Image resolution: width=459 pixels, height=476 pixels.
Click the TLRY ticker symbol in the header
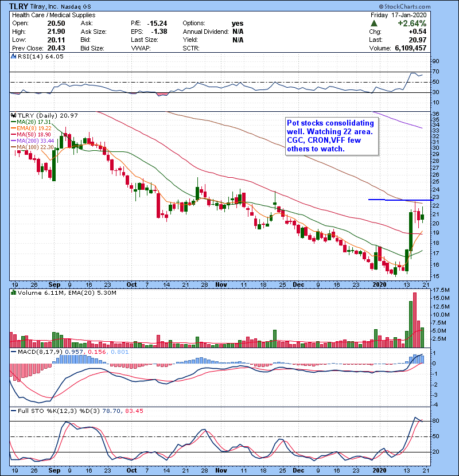click(x=18, y=6)
